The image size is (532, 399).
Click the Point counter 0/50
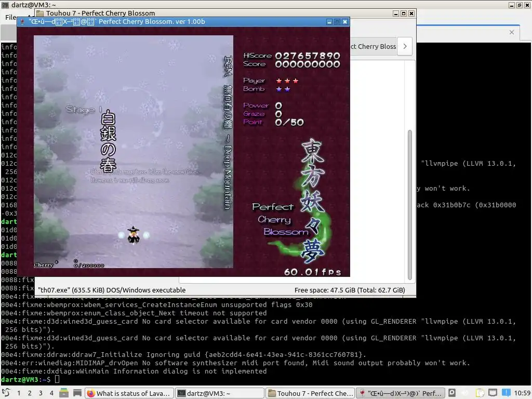[289, 122]
